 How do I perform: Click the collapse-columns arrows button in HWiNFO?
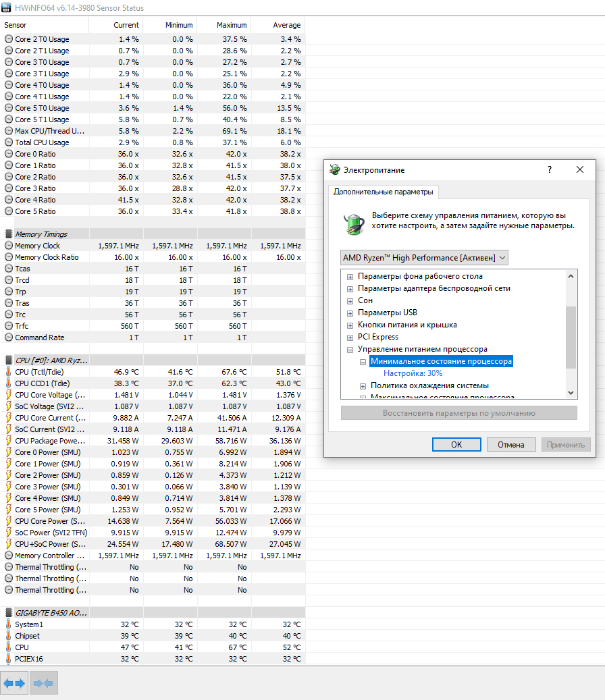pos(44,683)
